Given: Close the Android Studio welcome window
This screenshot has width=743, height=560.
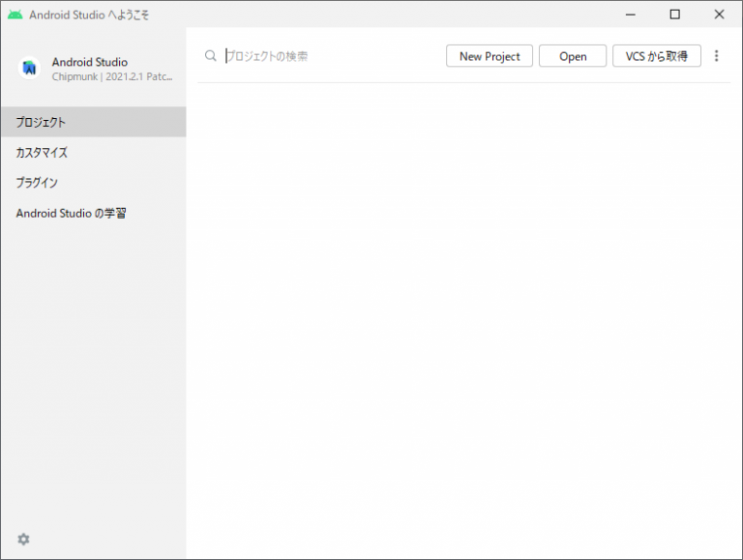Looking at the screenshot, I should (x=719, y=15).
